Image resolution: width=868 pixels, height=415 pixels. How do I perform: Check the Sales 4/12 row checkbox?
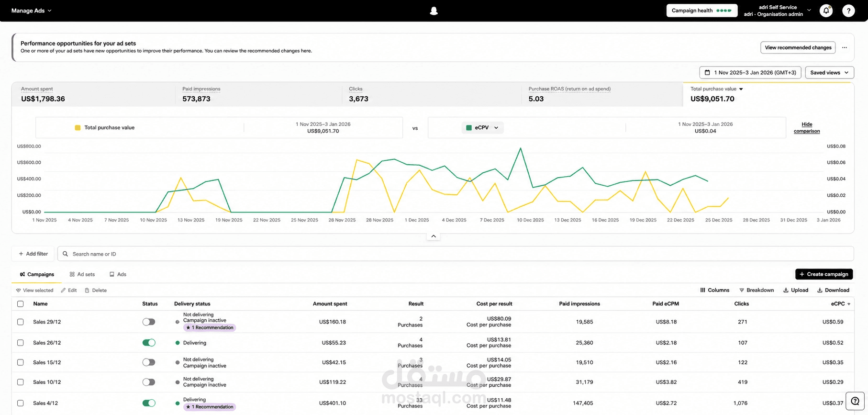[x=20, y=403]
